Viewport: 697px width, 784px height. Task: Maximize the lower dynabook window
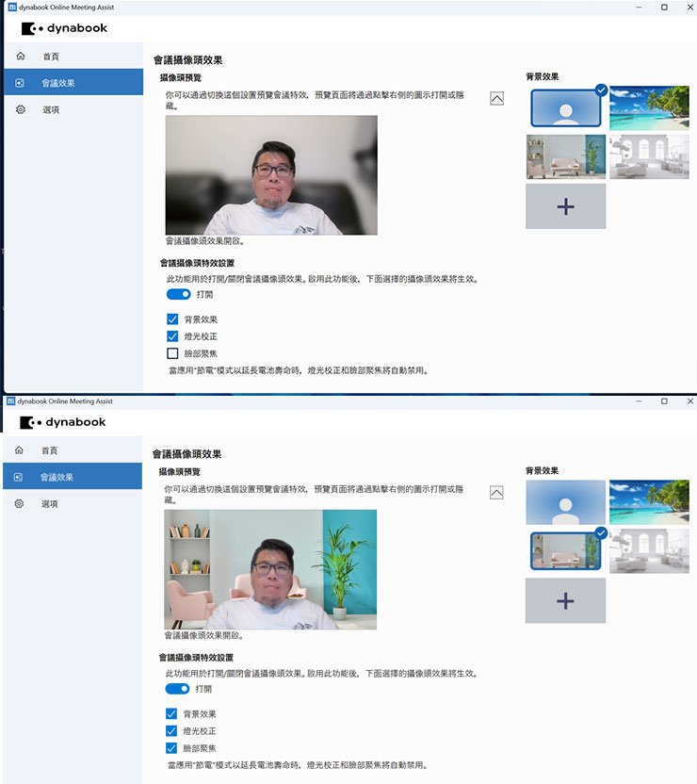pyautogui.click(x=664, y=401)
